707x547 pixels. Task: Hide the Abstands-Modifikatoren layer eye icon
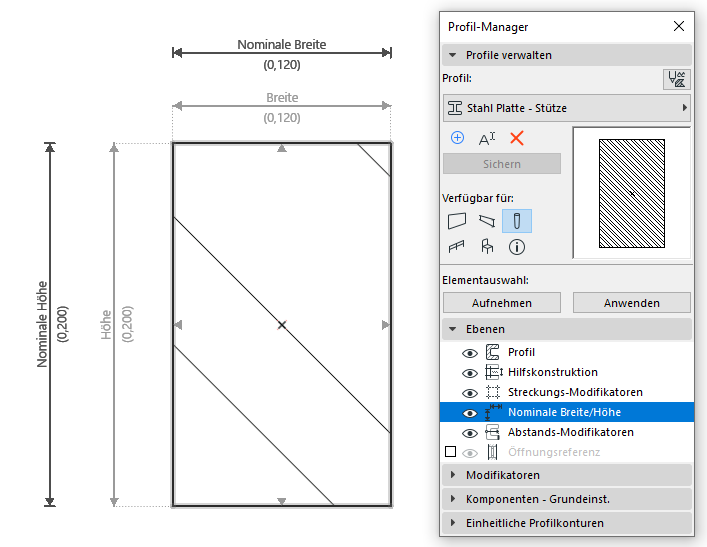470,433
